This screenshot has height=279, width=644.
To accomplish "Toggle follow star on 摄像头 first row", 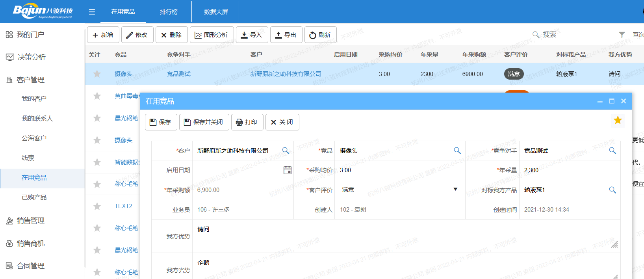I will pos(97,74).
